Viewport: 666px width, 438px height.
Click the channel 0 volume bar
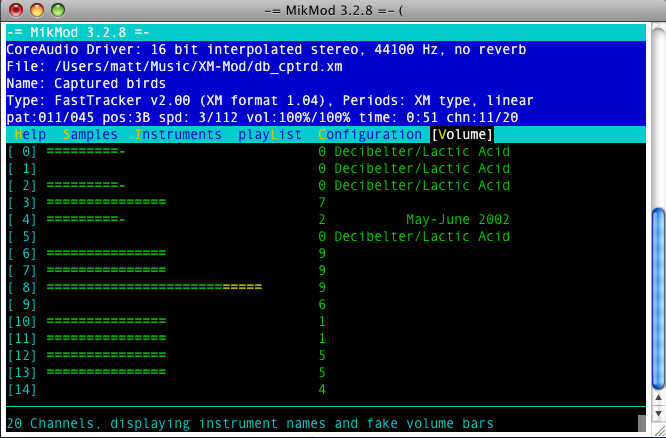86,152
